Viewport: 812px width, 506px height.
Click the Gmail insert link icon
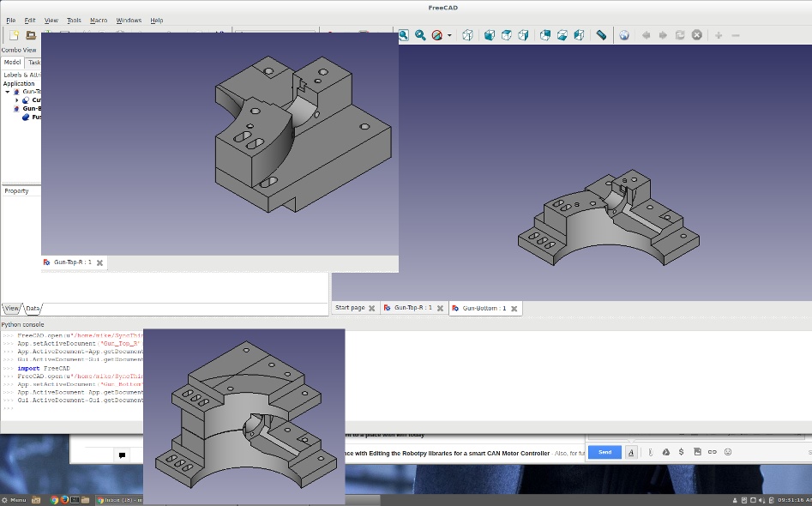click(x=713, y=452)
